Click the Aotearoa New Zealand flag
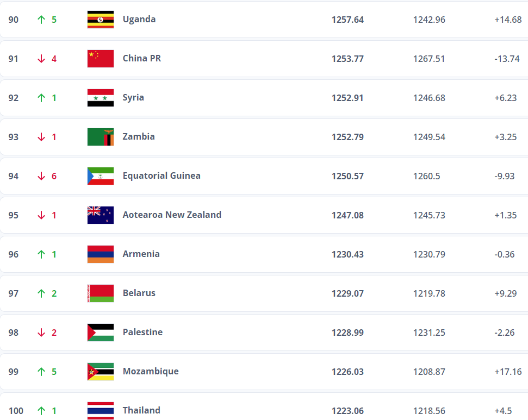This screenshot has width=528, height=420. click(101, 215)
